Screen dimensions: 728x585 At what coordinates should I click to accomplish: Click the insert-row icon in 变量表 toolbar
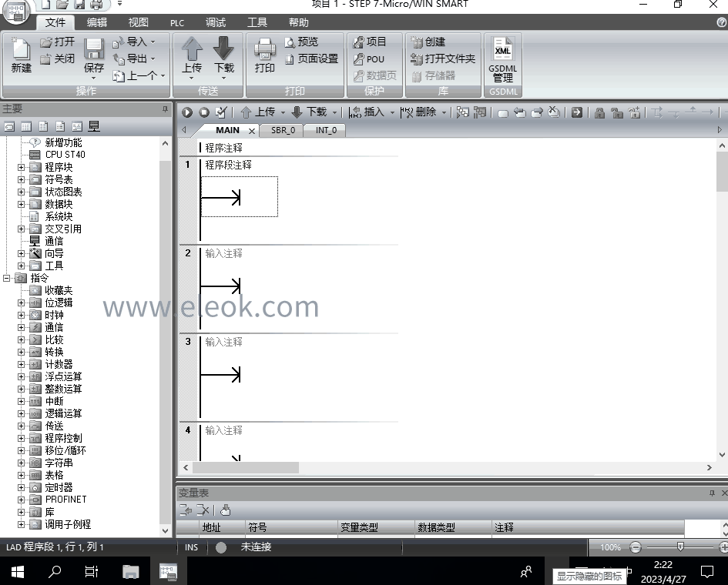[186, 510]
